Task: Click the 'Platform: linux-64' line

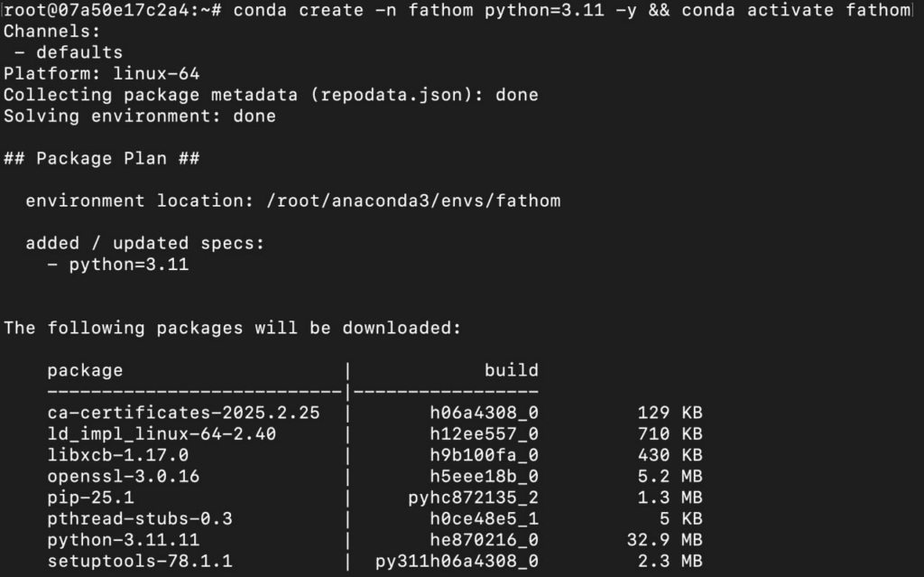Action: [101, 73]
